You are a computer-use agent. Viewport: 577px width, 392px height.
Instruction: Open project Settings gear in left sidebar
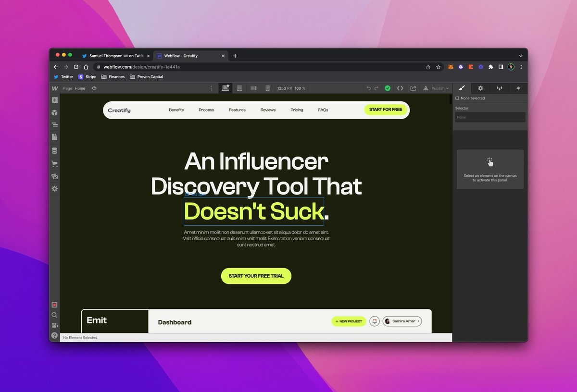[55, 189]
